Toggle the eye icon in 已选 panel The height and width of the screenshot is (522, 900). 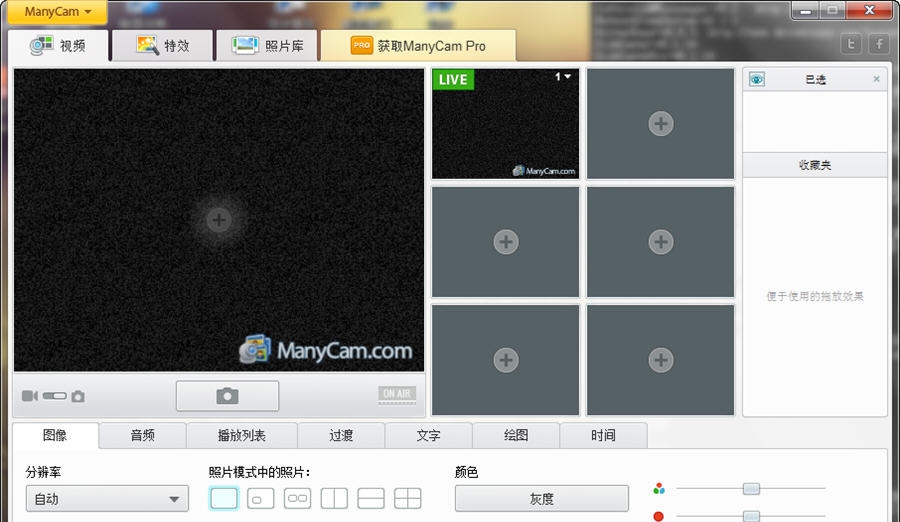point(757,79)
